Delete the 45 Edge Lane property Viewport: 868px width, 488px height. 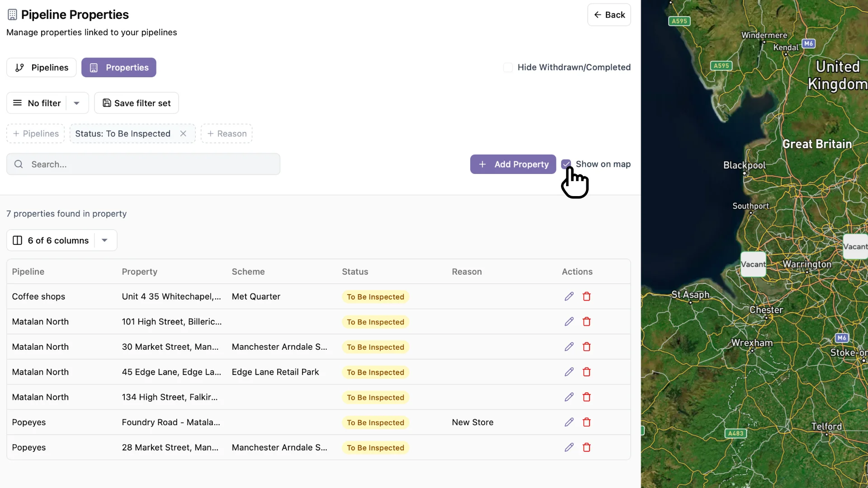586,372
